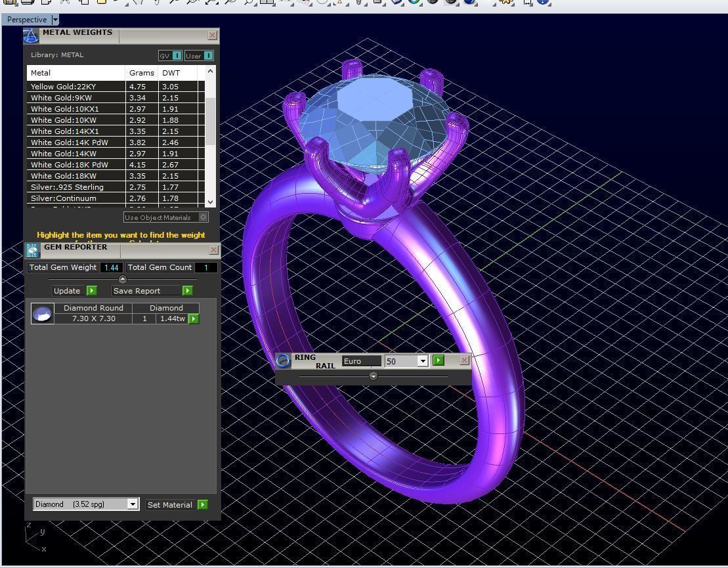Click the green arrow beside 1.44tw
728x568 pixels.
coord(194,318)
